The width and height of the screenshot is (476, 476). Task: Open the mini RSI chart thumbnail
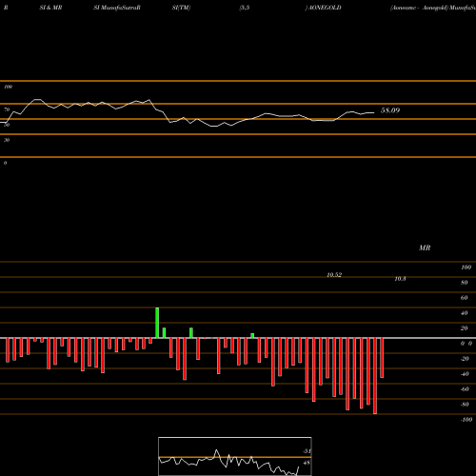point(235,456)
